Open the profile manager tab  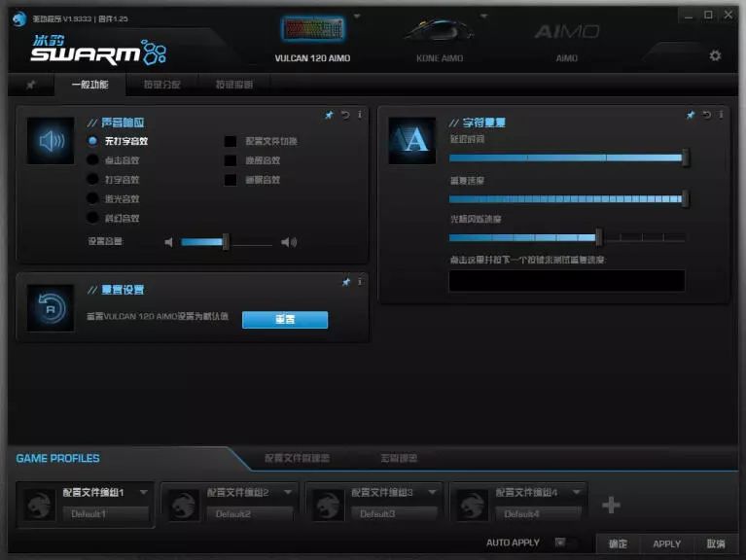click(x=297, y=458)
